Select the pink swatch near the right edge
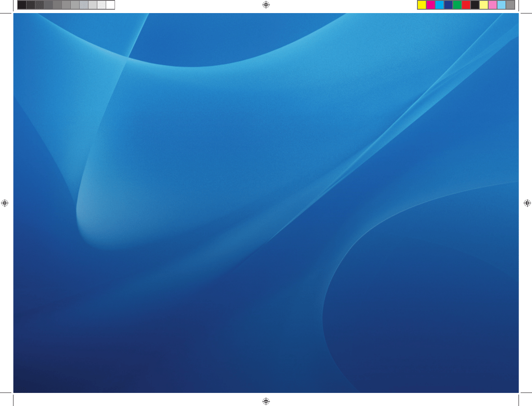This screenshot has width=532, height=406. click(x=492, y=5)
